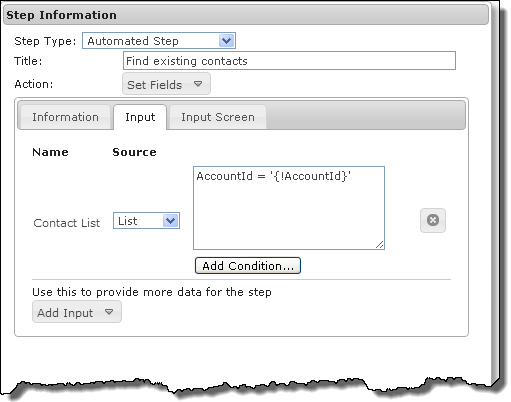Open the Add Input menu
This screenshot has width=511, height=402.
(77, 312)
